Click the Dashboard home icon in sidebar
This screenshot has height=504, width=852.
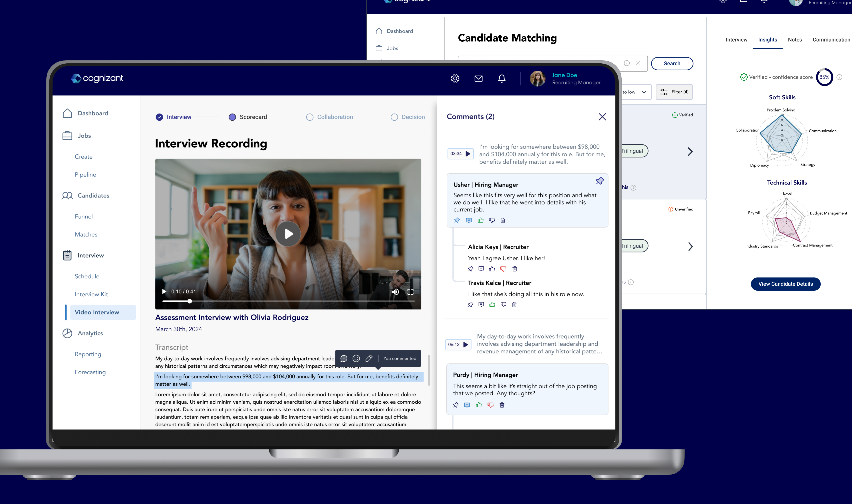67,113
